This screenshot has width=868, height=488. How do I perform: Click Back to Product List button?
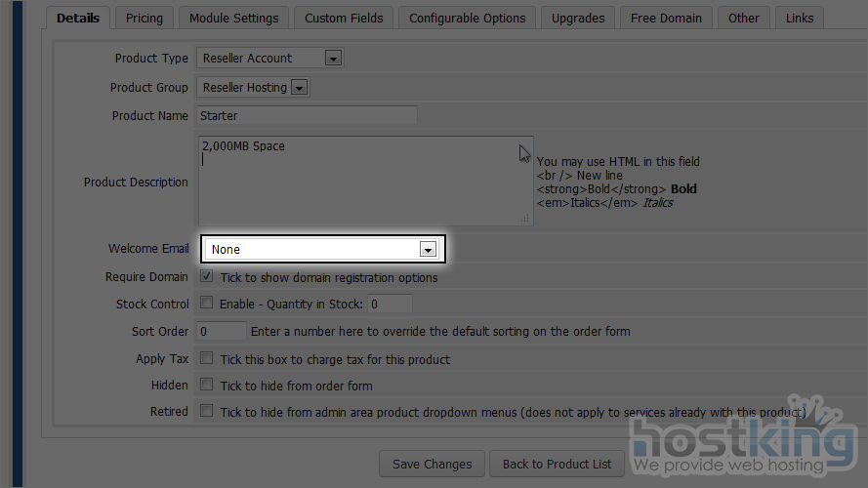[557, 464]
